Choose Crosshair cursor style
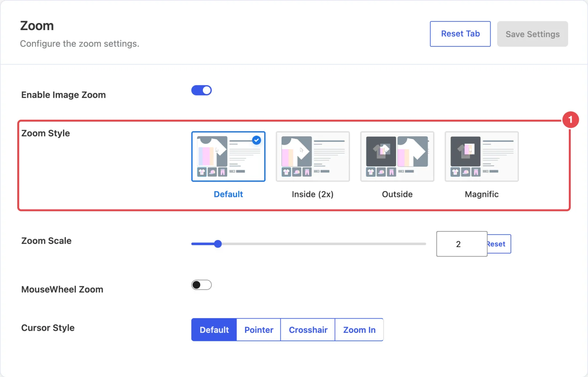The width and height of the screenshot is (588, 377). pos(308,330)
